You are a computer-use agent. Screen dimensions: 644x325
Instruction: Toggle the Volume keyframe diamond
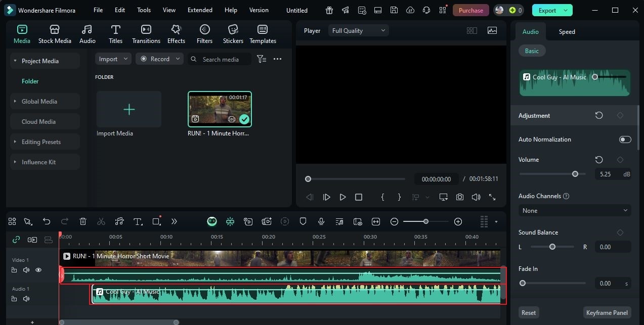620,160
